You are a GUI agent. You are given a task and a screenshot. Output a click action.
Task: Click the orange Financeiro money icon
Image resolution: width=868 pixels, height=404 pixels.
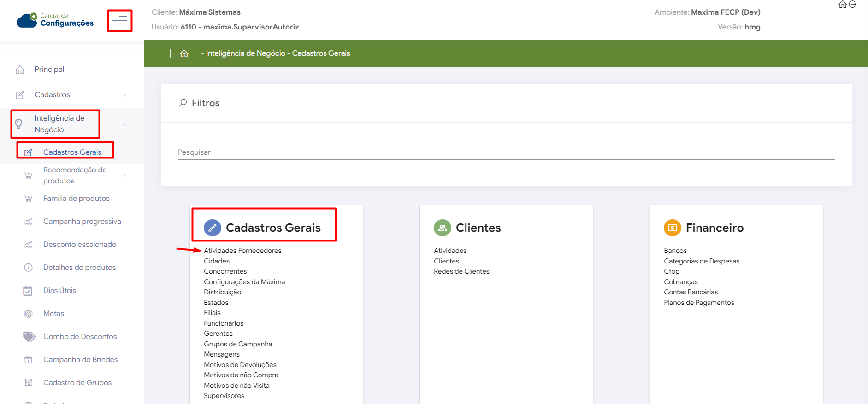[x=672, y=228]
